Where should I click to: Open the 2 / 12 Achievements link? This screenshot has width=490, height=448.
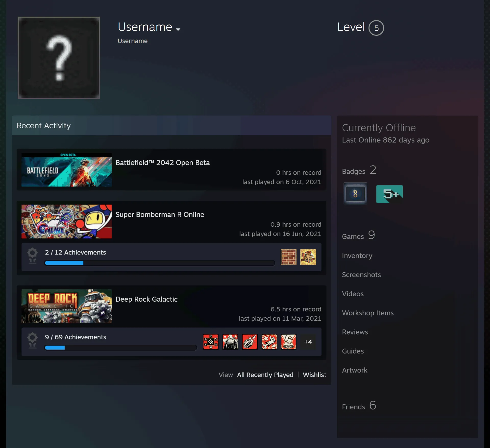pos(75,252)
